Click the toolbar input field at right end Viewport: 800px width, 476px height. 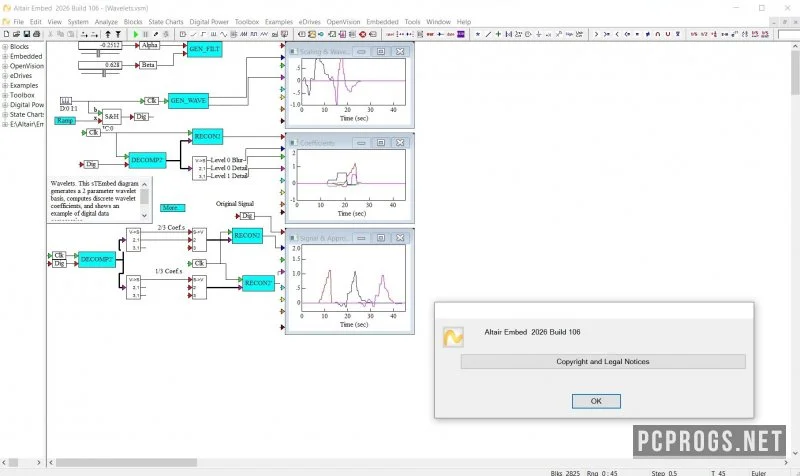click(x=788, y=34)
